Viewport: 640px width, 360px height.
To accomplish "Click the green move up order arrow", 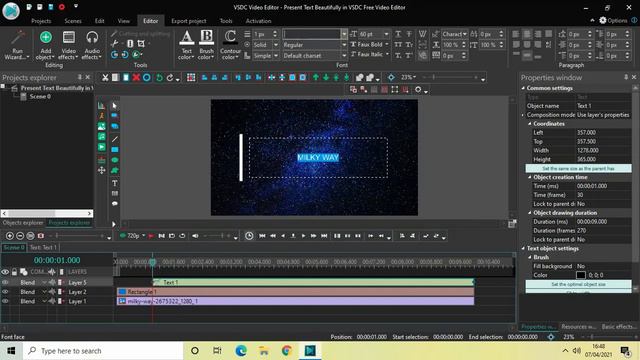I will [x=316, y=78].
